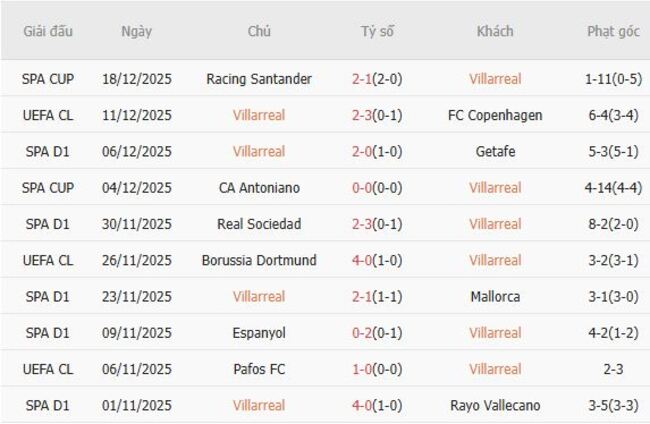Open the Espanyol team link

click(x=259, y=333)
